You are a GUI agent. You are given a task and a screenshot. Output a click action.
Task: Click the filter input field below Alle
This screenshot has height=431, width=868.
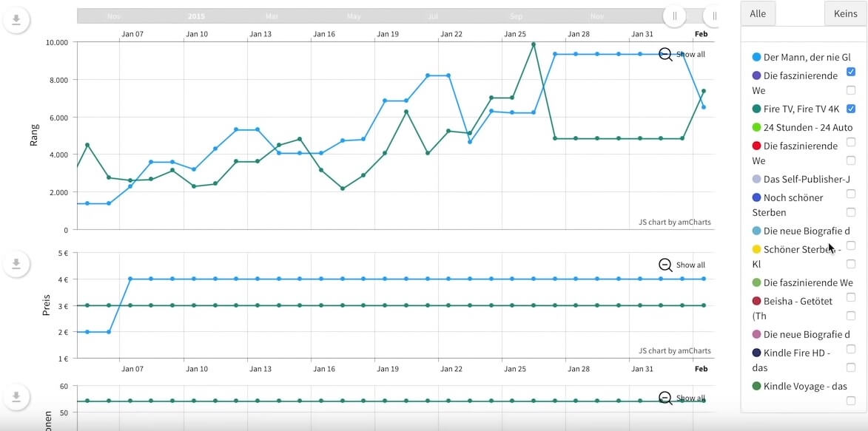click(803, 34)
